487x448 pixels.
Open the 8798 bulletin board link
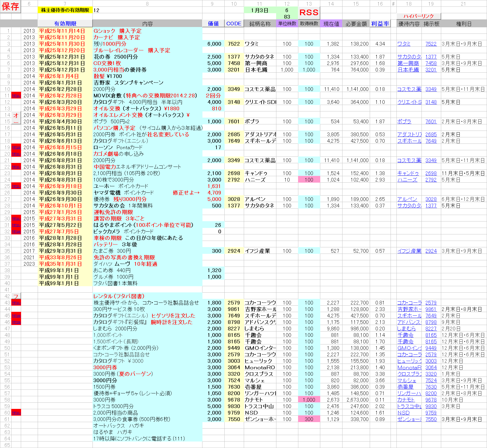click(431, 322)
